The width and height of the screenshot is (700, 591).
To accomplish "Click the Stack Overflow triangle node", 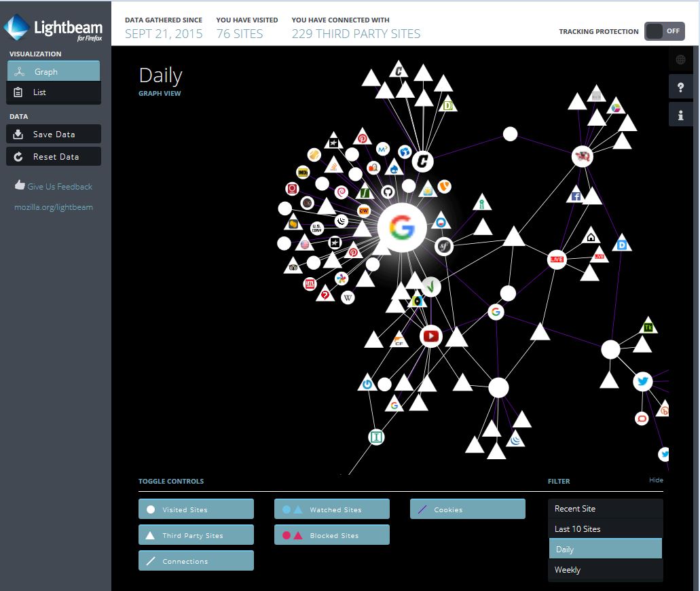I will coord(333,166).
